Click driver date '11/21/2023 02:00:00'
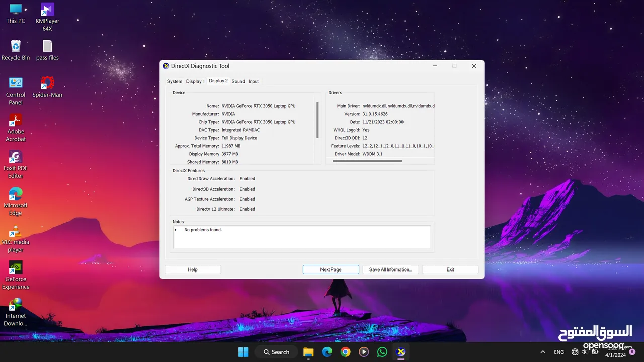The height and width of the screenshot is (362, 644). (x=383, y=122)
